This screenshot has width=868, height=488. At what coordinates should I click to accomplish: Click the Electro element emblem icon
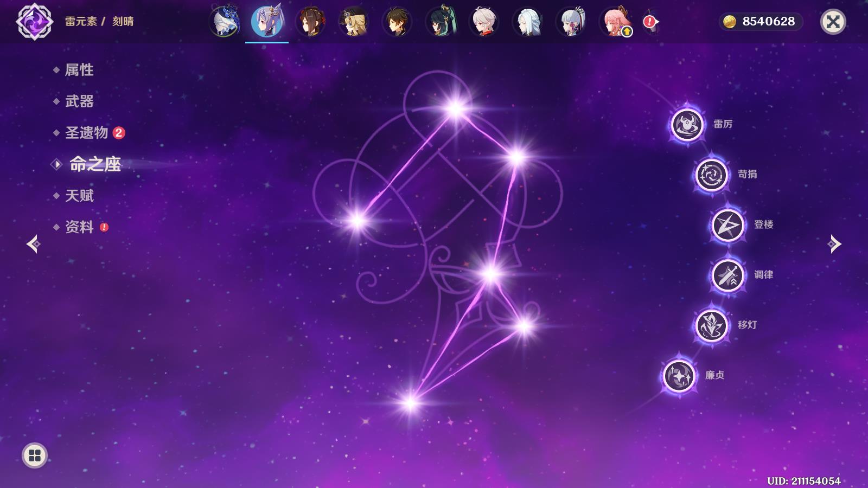(35, 22)
